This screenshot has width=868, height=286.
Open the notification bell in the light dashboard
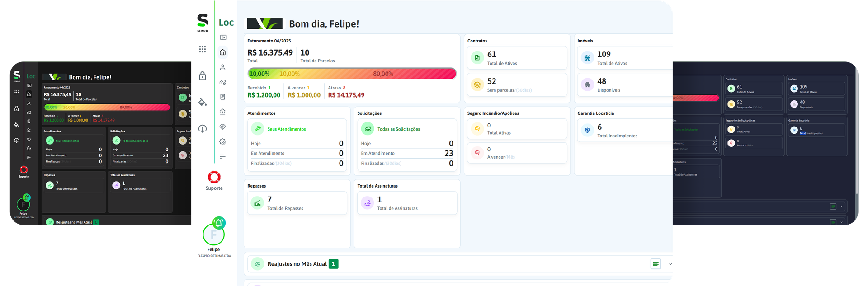(x=219, y=222)
